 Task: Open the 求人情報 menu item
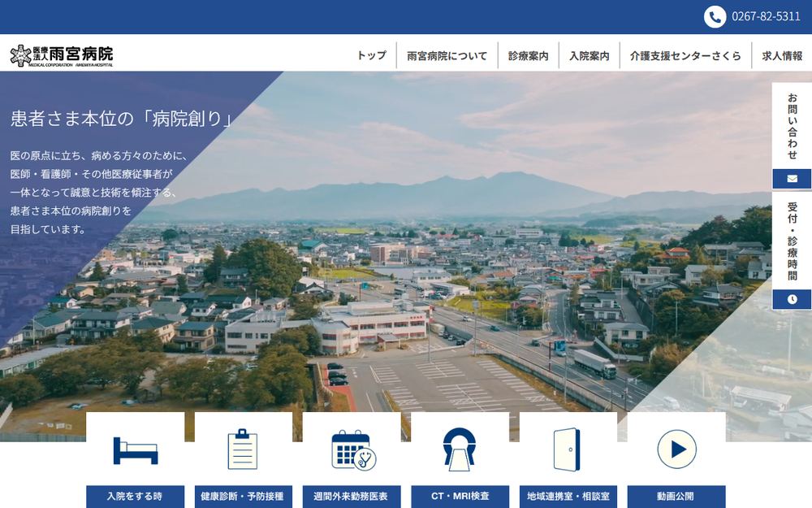click(782, 55)
